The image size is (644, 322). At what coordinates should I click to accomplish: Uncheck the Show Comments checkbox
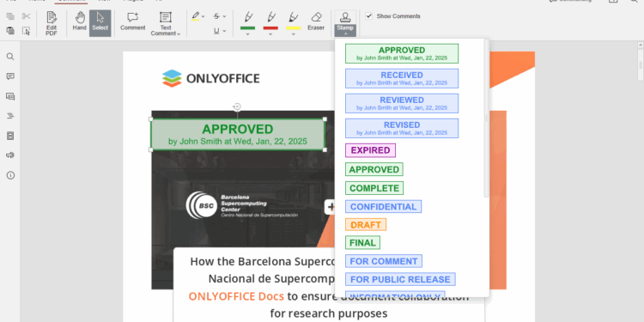[x=369, y=16]
